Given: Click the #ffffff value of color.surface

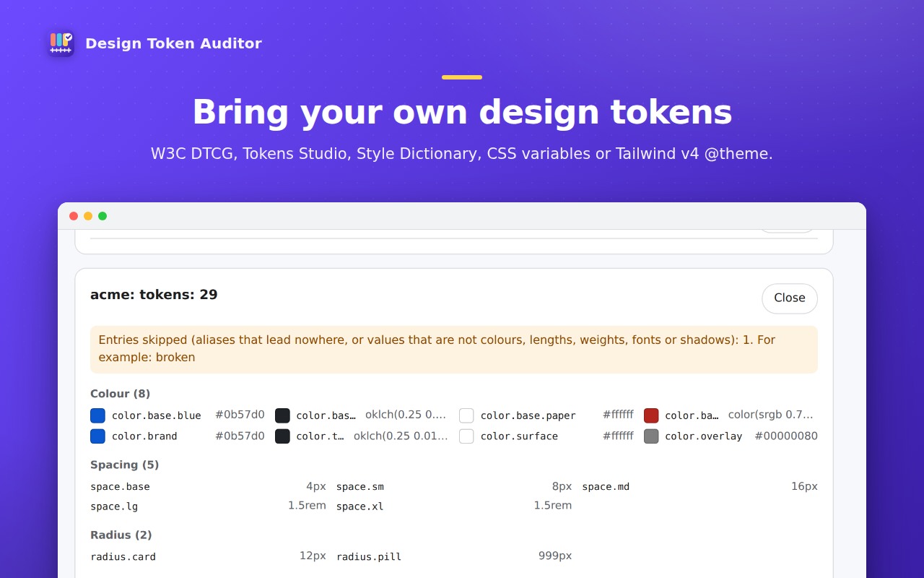Looking at the screenshot, I should coord(618,436).
